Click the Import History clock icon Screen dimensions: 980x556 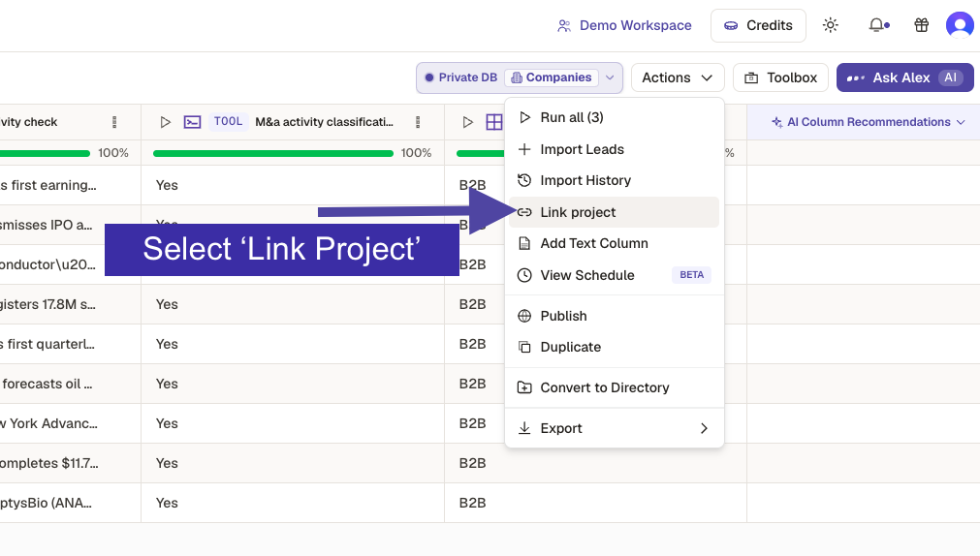tap(524, 180)
